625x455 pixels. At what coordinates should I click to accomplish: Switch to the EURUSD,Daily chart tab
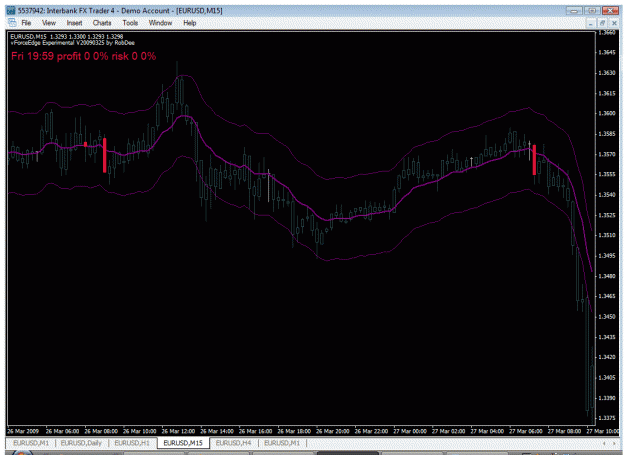81,443
